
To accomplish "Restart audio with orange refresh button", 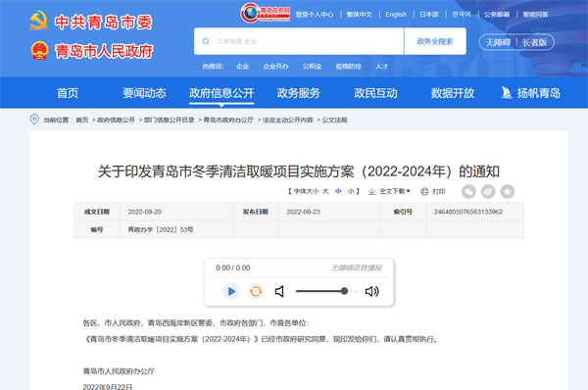I will click(256, 291).
